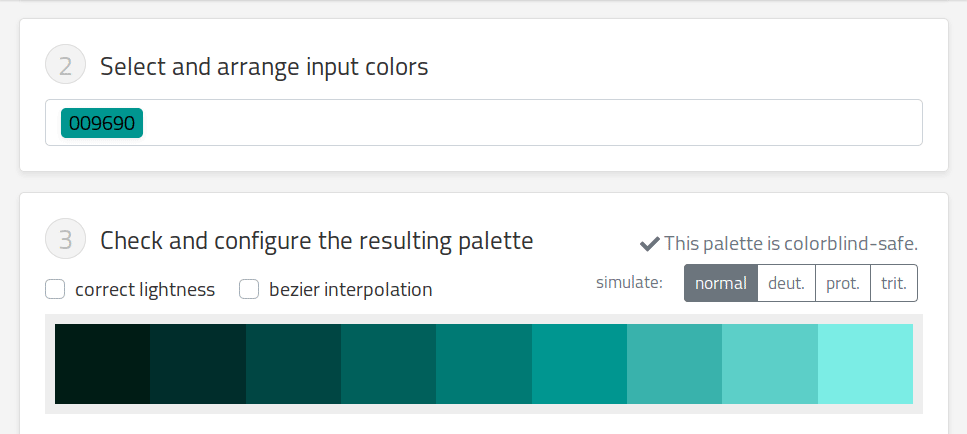Select the lightest last palette swatch

865,364
